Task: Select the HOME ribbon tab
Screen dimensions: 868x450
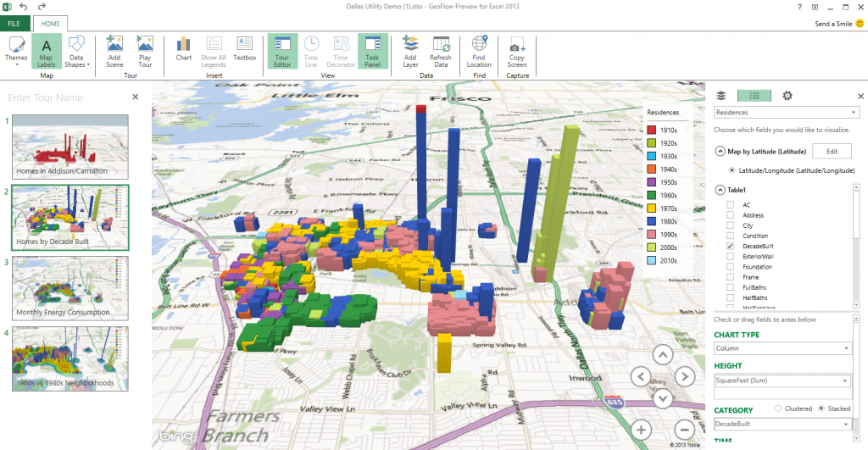Action: coord(50,24)
